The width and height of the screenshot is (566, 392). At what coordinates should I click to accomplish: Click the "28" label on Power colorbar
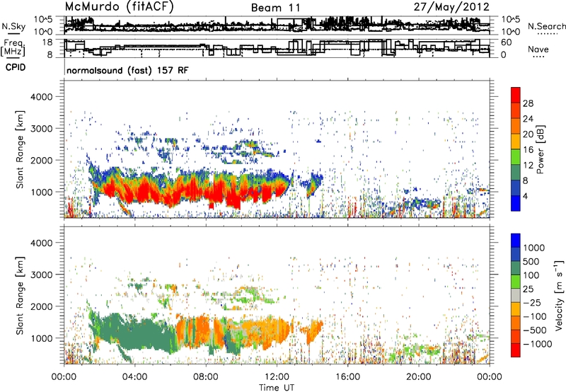pyautogui.click(x=528, y=103)
